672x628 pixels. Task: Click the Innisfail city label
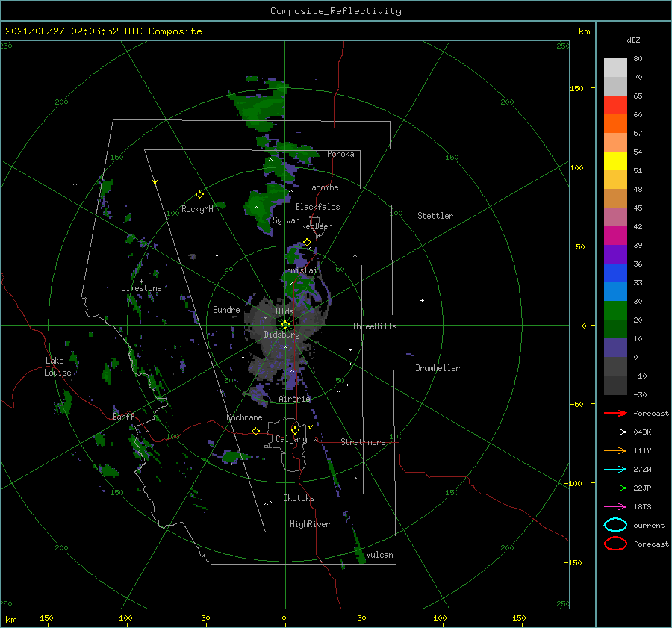(302, 270)
